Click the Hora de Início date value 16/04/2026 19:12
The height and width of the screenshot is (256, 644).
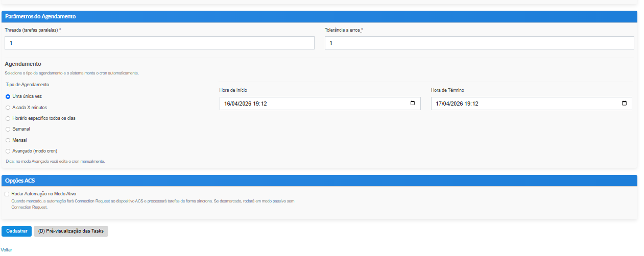[x=246, y=104]
